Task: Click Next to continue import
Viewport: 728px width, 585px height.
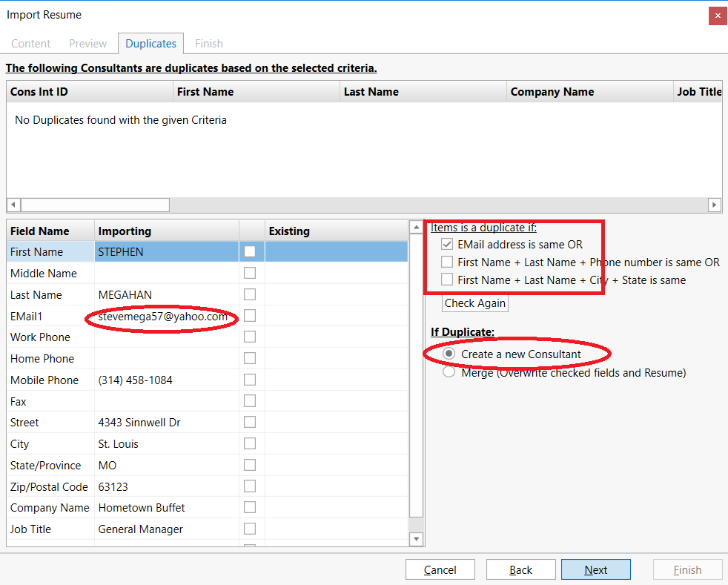Action: (x=596, y=569)
